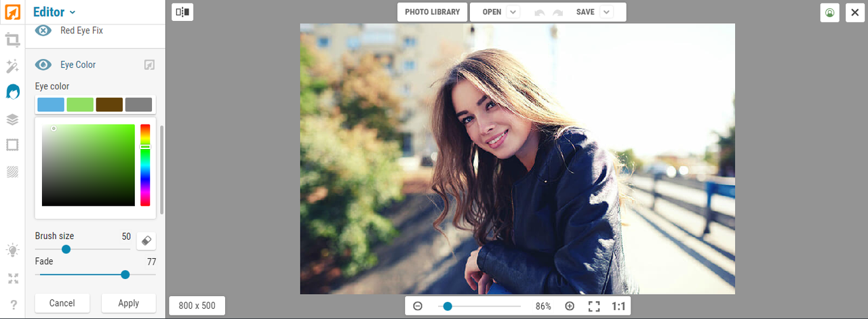The width and height of the screenshot is (868, 319).
Task: Click the 86% zoom value
Action: 543,306
